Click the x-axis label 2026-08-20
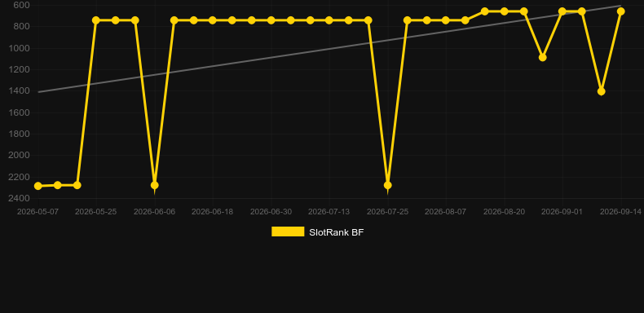The image size is (644, 313). (x=504, y=212)
